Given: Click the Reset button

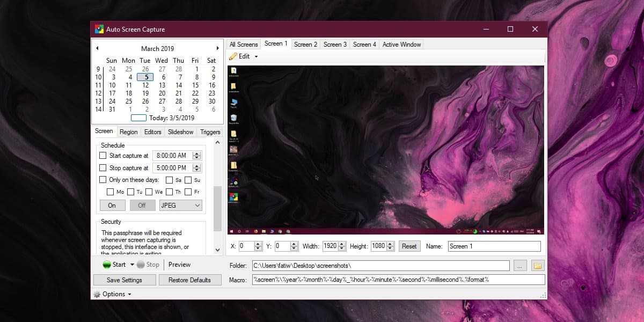Looking at the screenshot, I should click(409, 246).
